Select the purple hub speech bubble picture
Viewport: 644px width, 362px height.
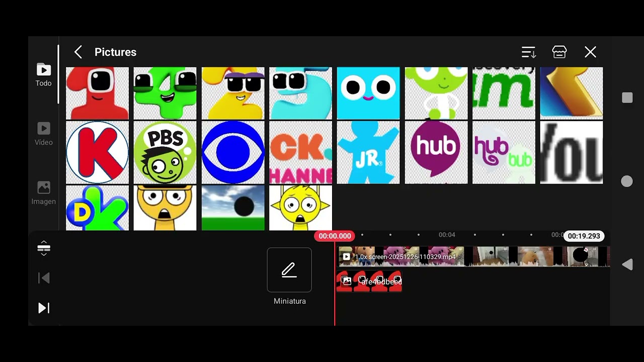(436, 152)
